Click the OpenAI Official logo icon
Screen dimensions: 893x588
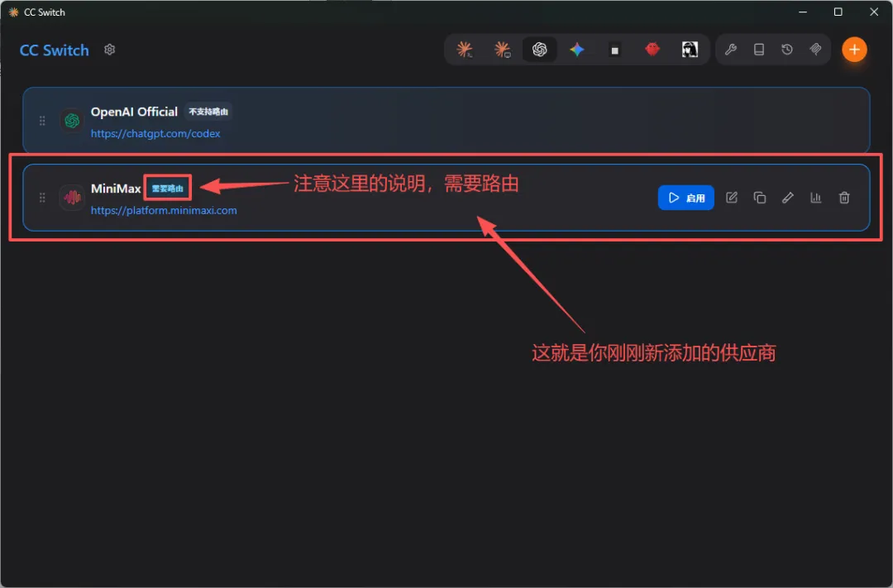pos(72,121)
